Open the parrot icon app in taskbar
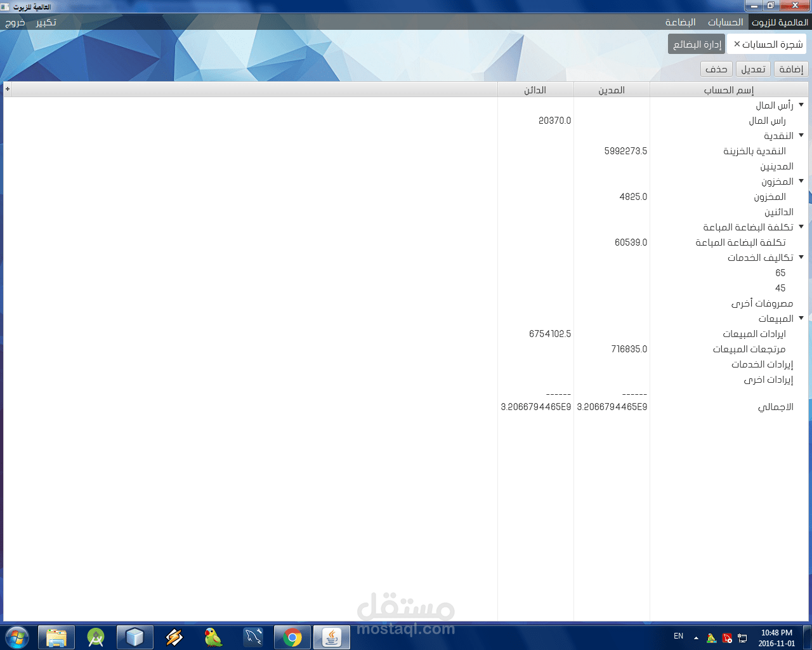The height and width of the screenshot is (650, 812). (214, 637)
